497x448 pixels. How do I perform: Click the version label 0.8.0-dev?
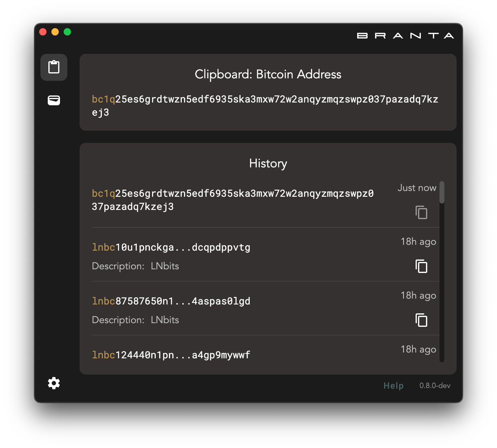pos(435,386)
